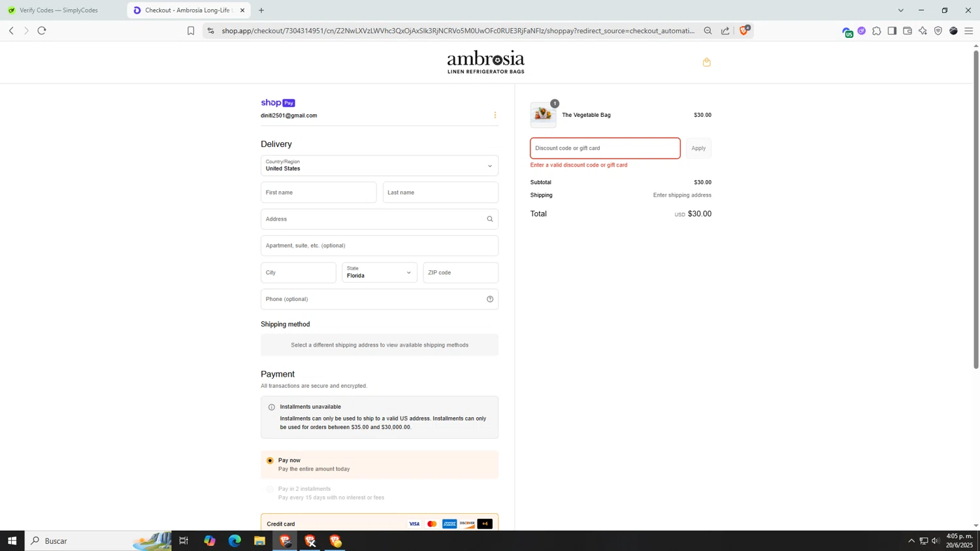Focus the Last name field
980x551 pixels.
[x=440, y=193]
